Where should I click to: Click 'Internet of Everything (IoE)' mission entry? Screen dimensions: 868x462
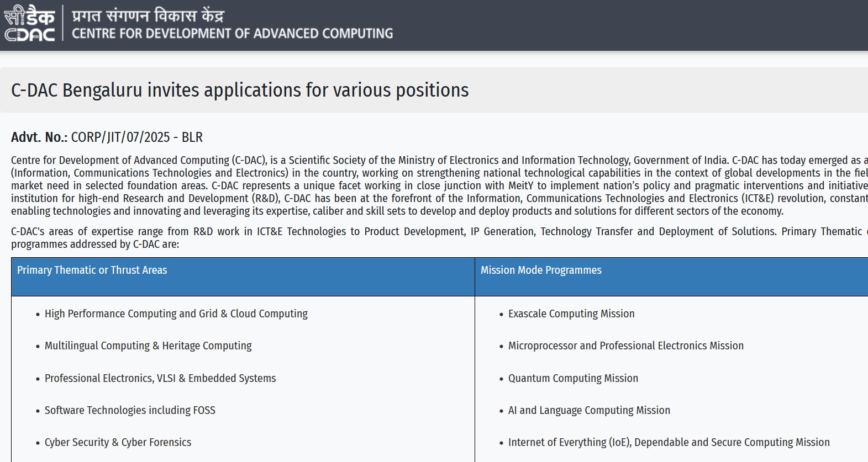669,442
